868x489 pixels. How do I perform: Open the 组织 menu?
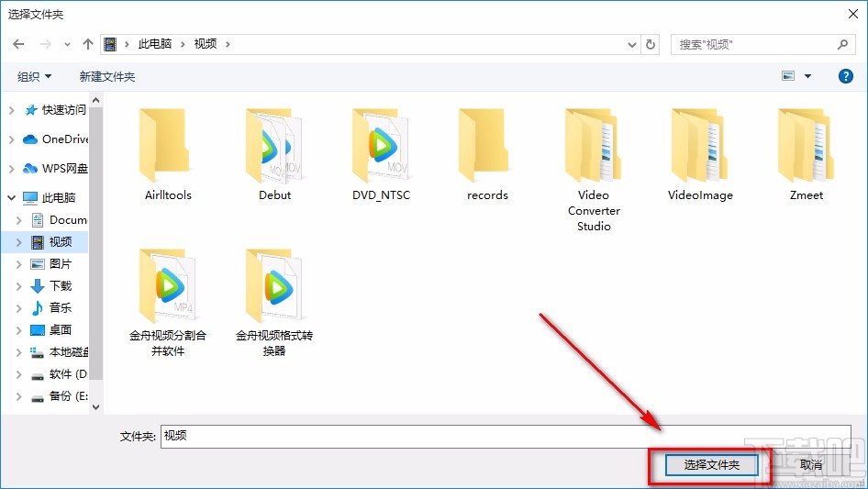coord(34,76)
